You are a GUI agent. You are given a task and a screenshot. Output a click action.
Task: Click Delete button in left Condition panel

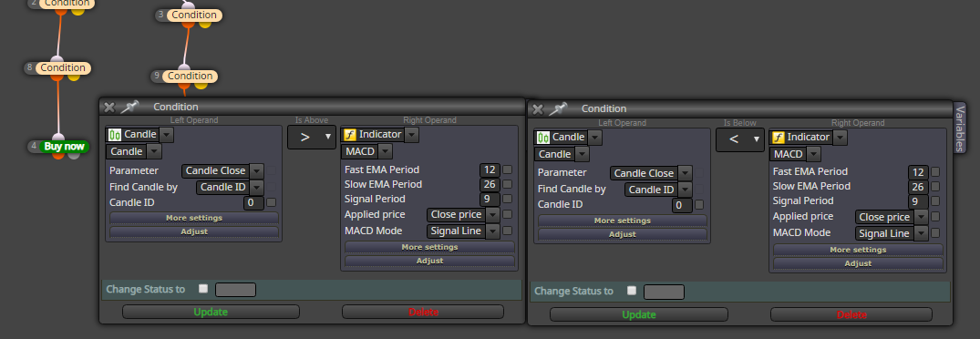point(423,312)
